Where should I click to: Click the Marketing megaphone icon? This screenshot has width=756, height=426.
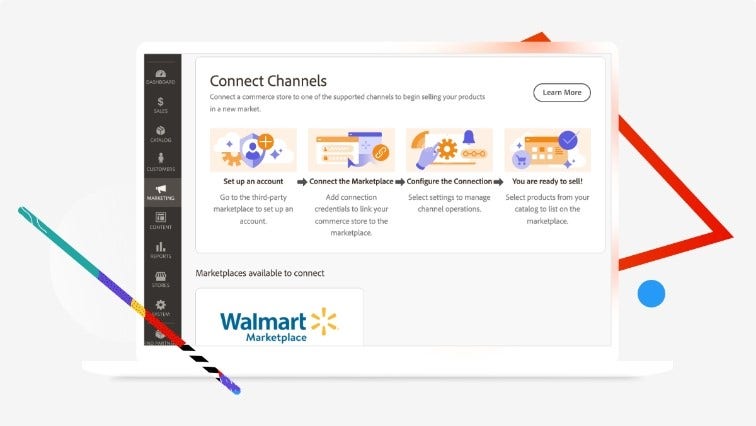pos(161,190)
